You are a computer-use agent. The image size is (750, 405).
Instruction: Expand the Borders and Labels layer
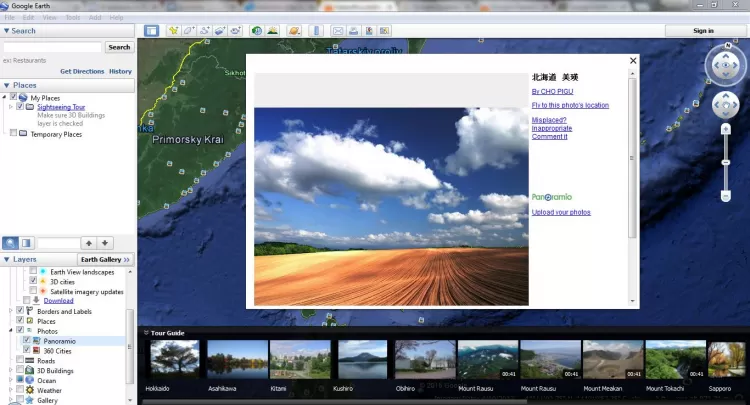coord(10,311)
